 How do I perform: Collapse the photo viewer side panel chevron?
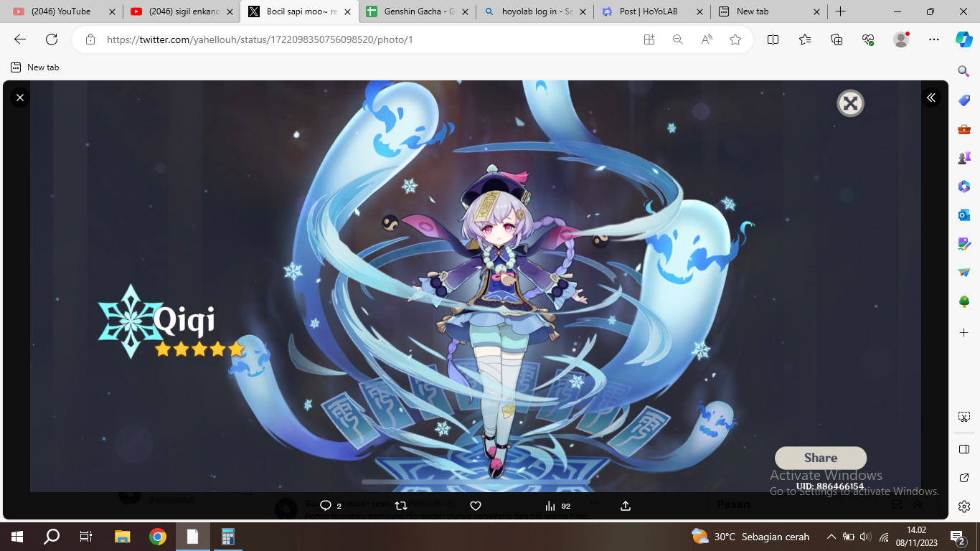(930, 98)
